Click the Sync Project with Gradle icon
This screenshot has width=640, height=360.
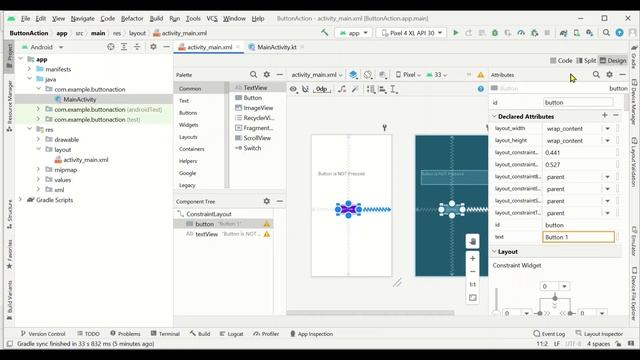tap(564, 33)
